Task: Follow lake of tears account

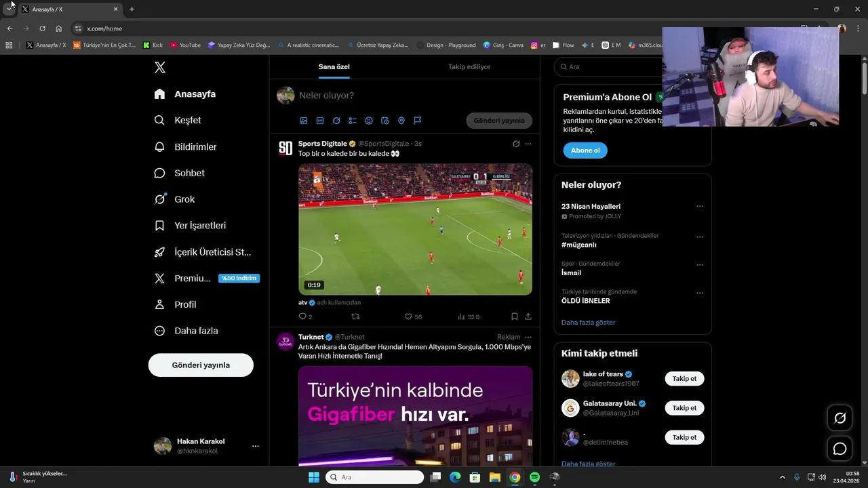Action: coord(684,379)
